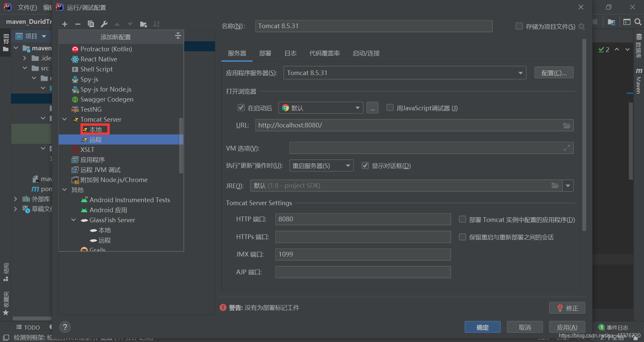Viewport: 644px width, 342px height.
Task: Switch to the logs tab
Action: [290, 53]
